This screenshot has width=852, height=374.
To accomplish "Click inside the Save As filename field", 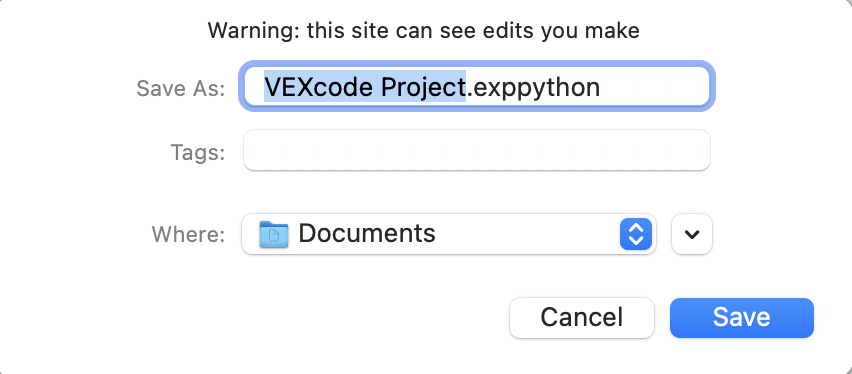I will (x=477, y=86).
